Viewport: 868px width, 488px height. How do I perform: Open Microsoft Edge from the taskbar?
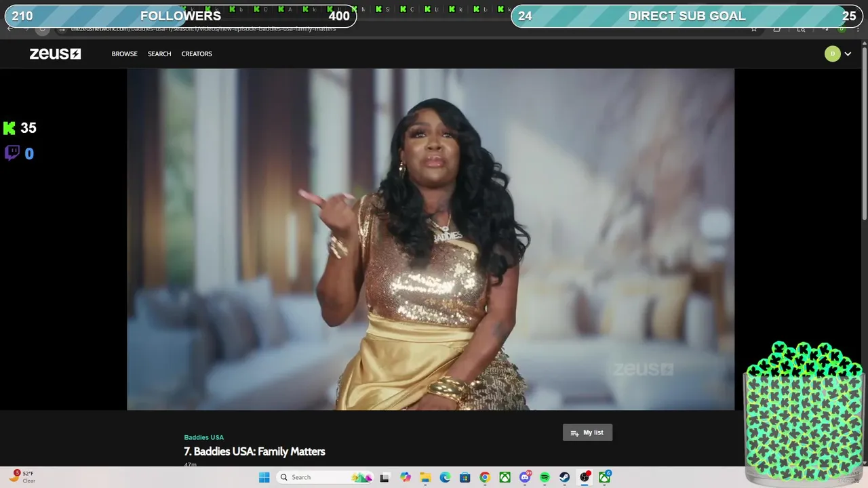[x=445, y=477]
